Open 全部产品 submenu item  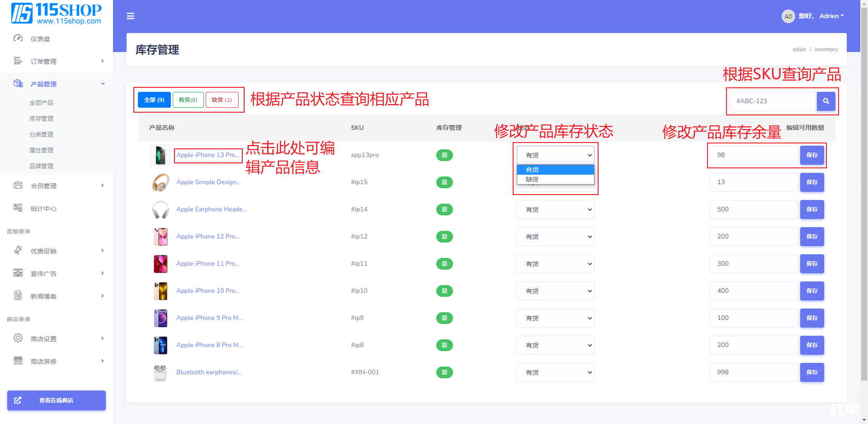(x=41, y=103)
